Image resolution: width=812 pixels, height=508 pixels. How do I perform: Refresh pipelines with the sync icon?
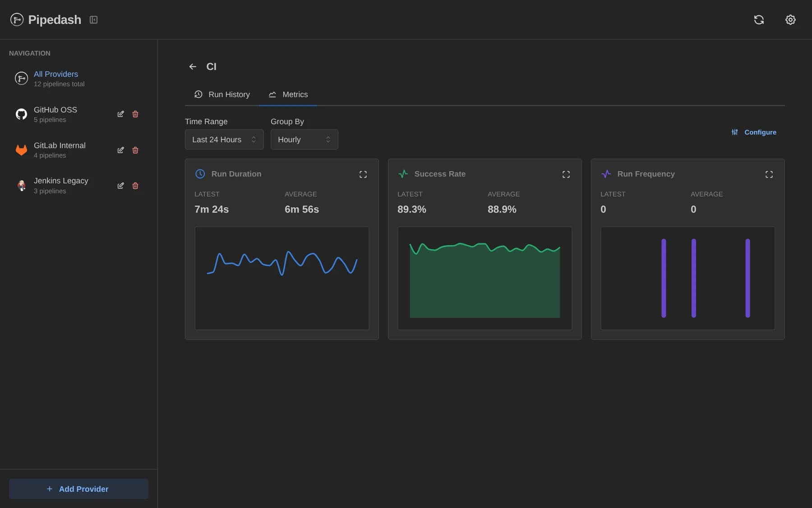(x=759, y=19)
